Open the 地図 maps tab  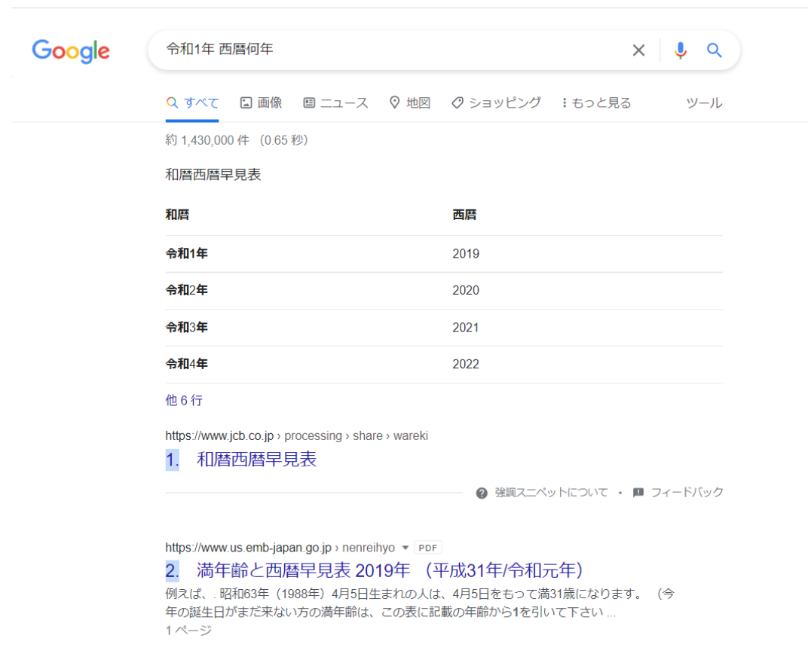click(409, 103)
